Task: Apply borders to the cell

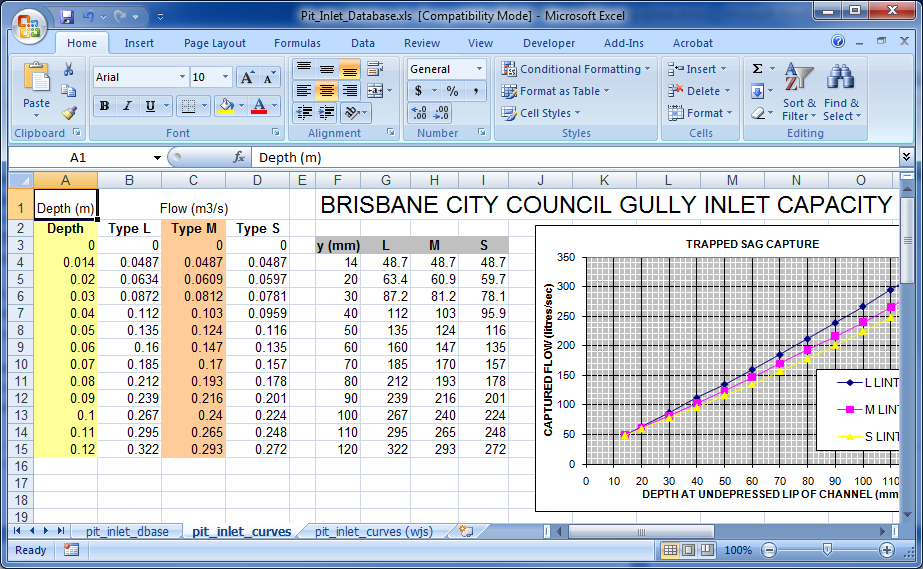Action: [x=188, y=106]
